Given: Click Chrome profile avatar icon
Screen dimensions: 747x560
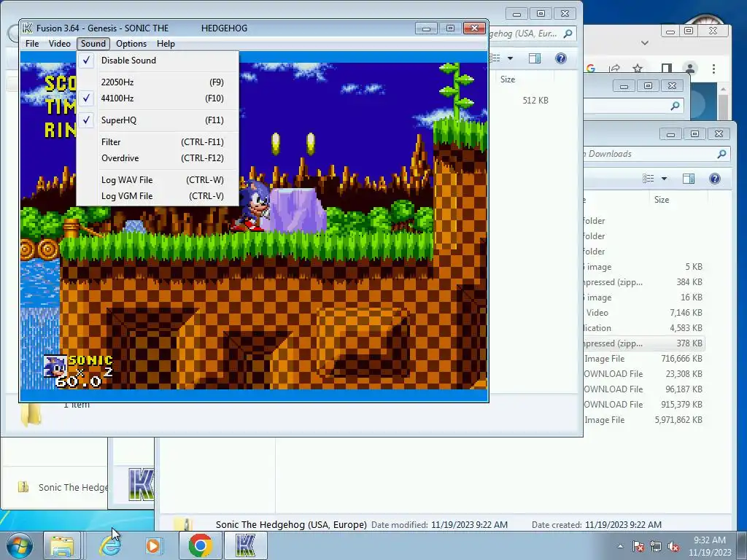Looking at the screenshot, I should (690, 69).
